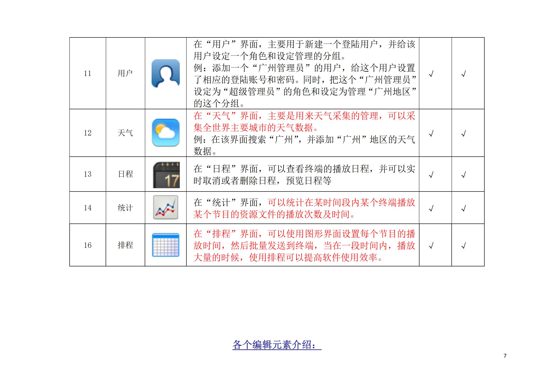Click the statistics line chart icon
Viewport: 554px width, 392px height.
coord(166,208)
